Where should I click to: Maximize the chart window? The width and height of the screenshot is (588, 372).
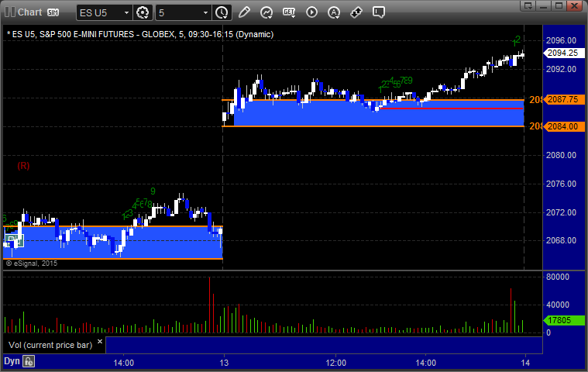pyautogui.click(x=559, y=5)
